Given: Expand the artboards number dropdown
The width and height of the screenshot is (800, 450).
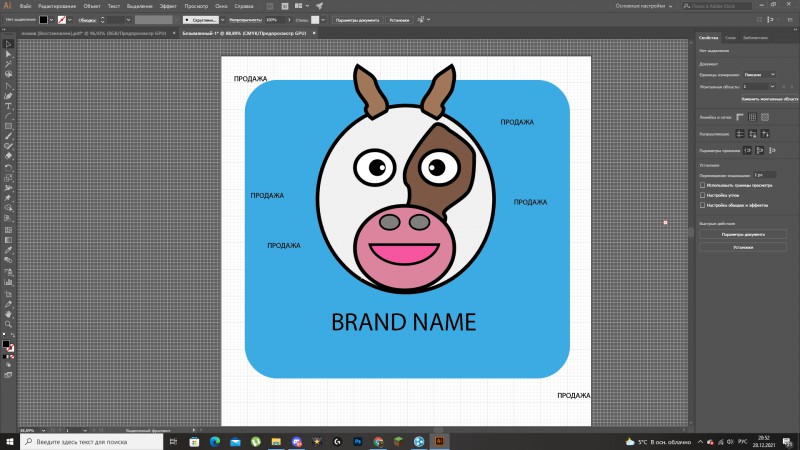Looking at the screenshot, I should pyautogui.click(x=759, y=87).
